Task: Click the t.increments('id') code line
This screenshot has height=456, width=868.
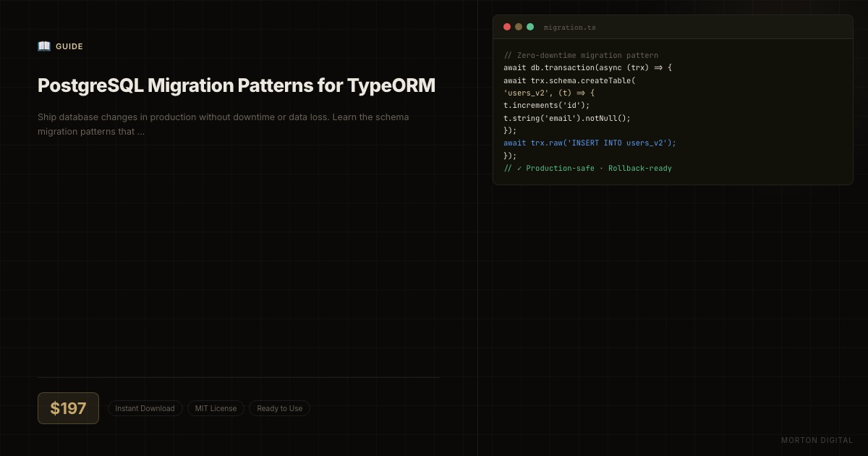Action: 547,105
